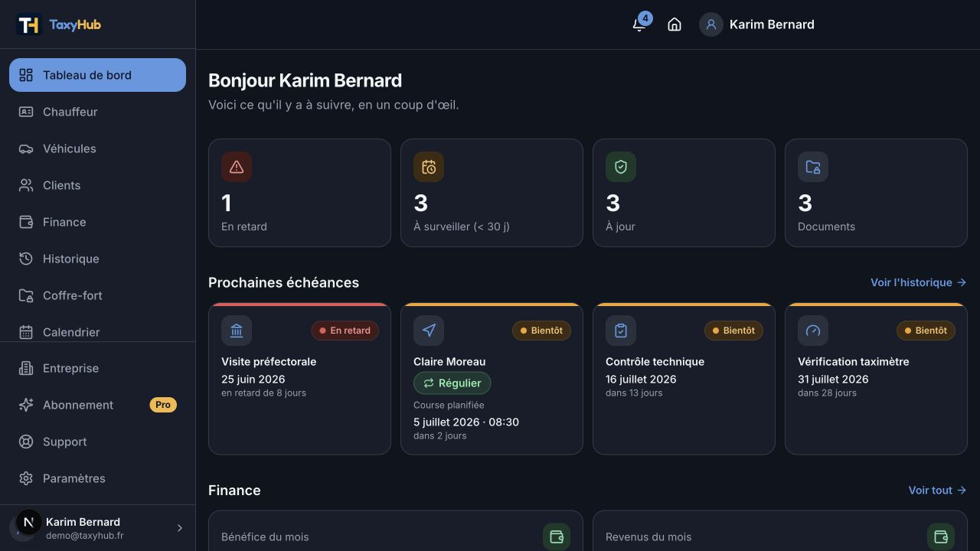The height and width of the screenshot is (551, 980).
Task: Click the Voir tout link in Finance
Action: pos(937,490)
